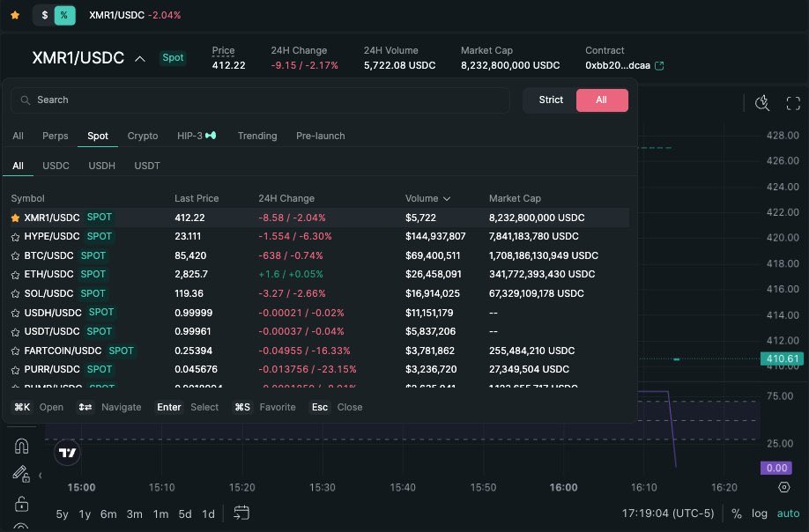Set chart range to 1y

point(85,514)
